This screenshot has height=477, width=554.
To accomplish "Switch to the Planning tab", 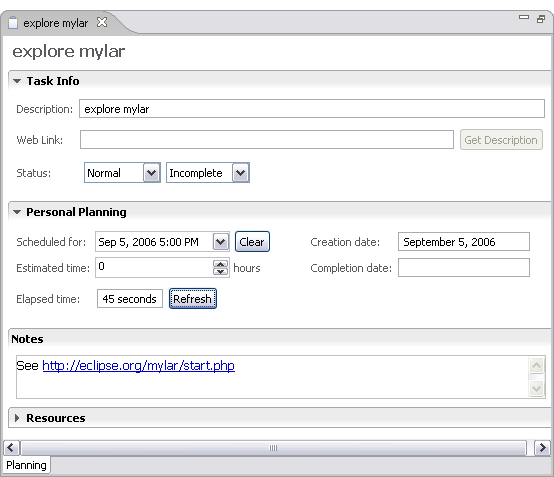I will click(26, 465).
